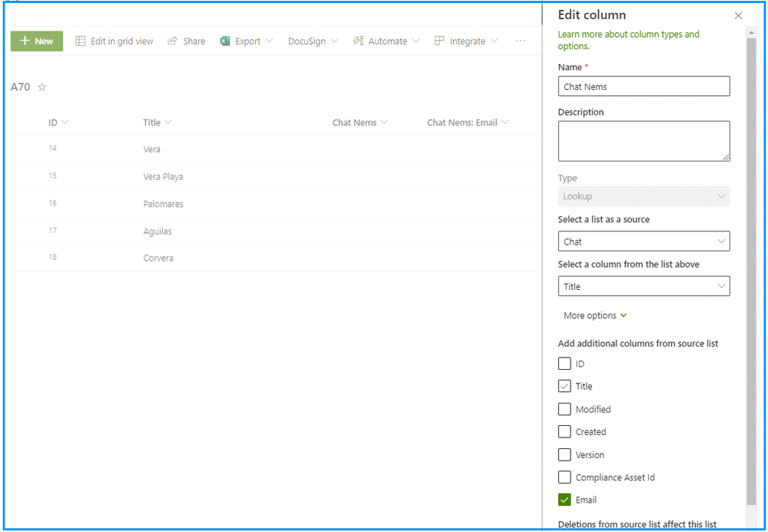The height and width of the screenshot is (532, 768).
Task: Click the grid view icon
Action: 80,42
